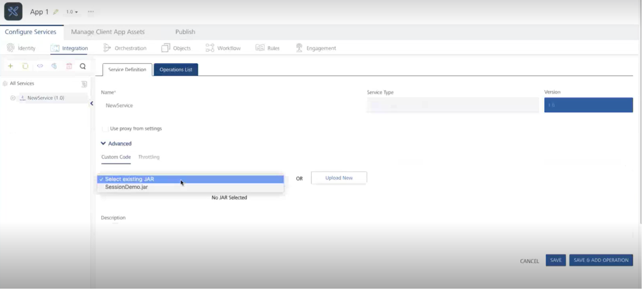Switch to Operations List tab
Image resolution: width=644 pixels, height=291 pixels.
click(x=176, y=70)
